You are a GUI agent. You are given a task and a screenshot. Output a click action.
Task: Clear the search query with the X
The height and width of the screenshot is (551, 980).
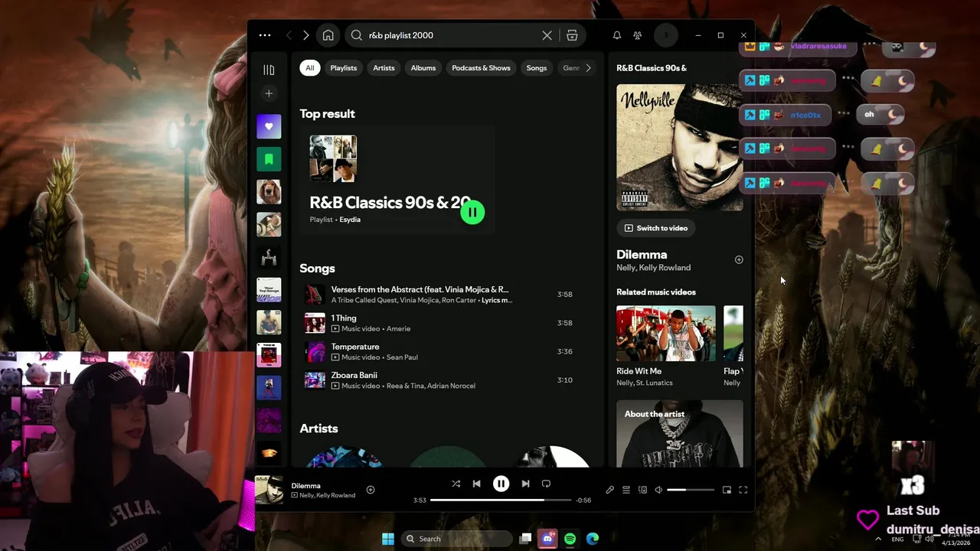point(547,35)
